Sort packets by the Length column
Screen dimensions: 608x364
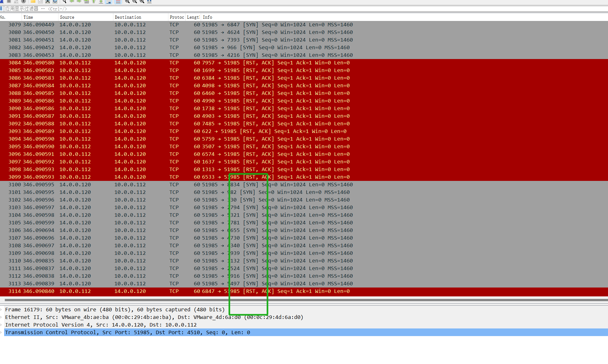pos(193,17)
